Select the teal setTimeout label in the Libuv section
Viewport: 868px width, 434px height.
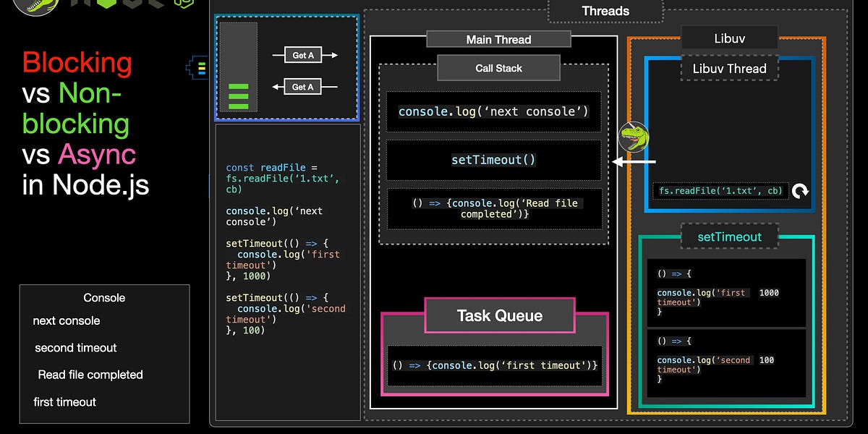728,236
